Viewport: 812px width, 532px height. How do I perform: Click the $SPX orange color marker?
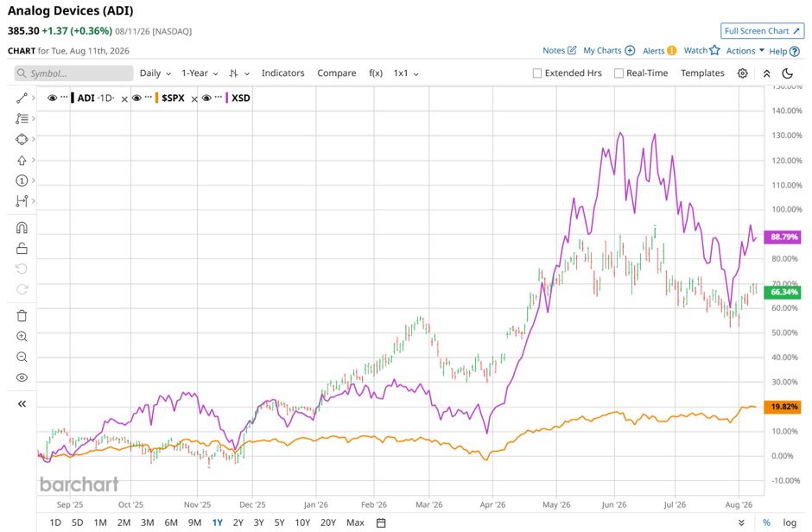[157, 98]
